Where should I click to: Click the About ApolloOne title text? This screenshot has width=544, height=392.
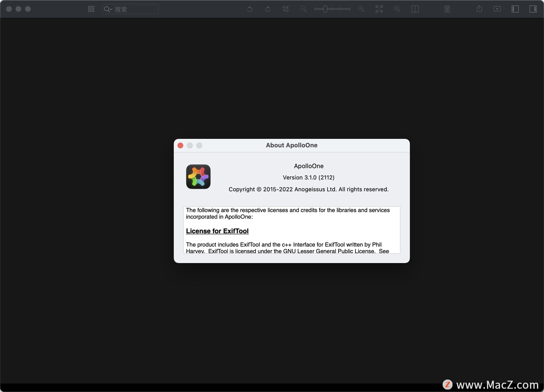292,145
